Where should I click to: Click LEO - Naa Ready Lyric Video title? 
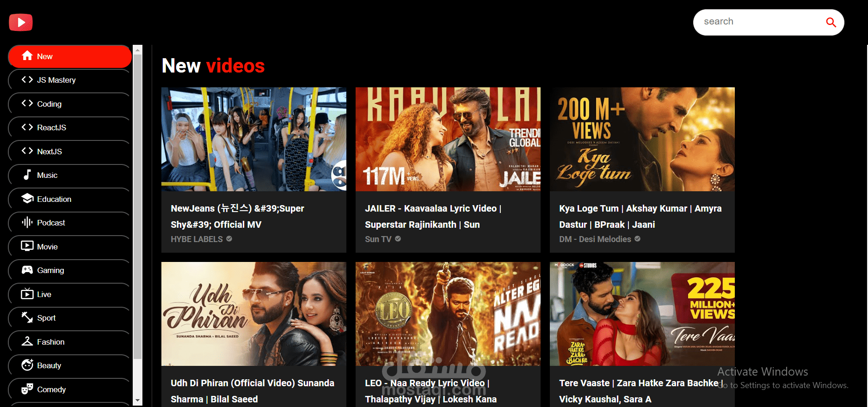click(431, 391)
